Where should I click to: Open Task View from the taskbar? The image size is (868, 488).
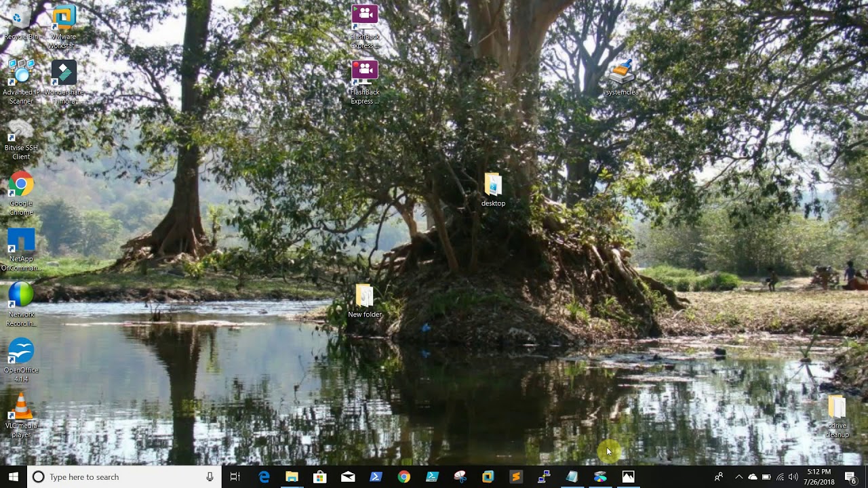pos(235,477)
